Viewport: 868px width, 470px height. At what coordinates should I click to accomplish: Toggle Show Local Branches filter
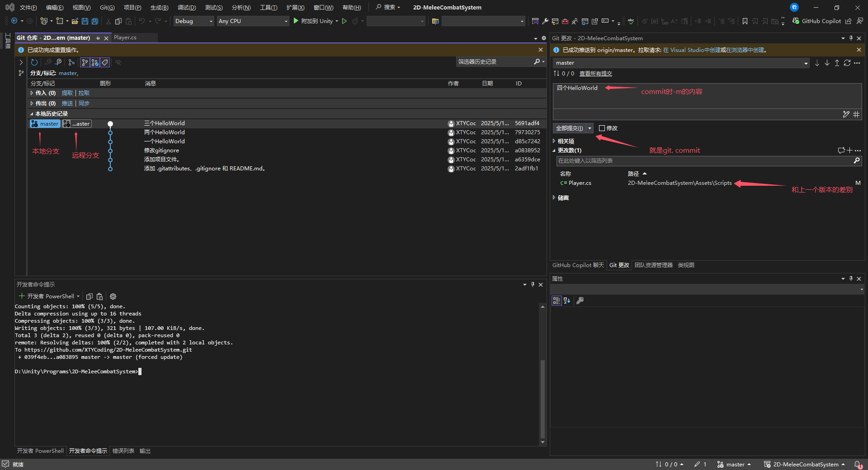85,62
